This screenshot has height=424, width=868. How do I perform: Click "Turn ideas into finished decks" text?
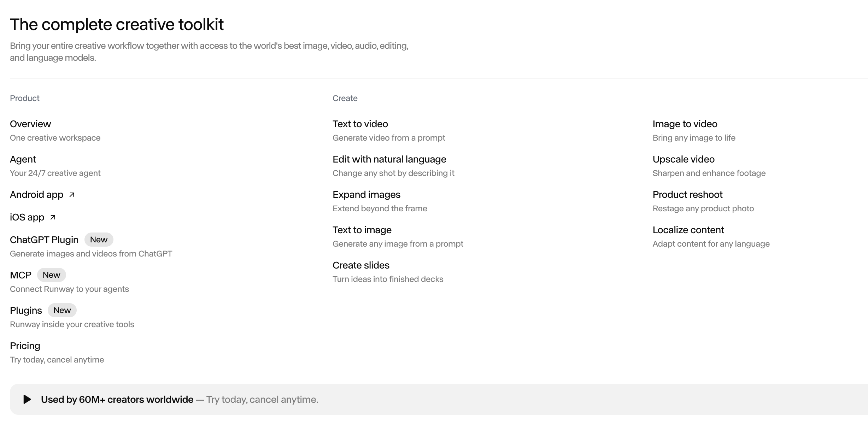(388, 279)
